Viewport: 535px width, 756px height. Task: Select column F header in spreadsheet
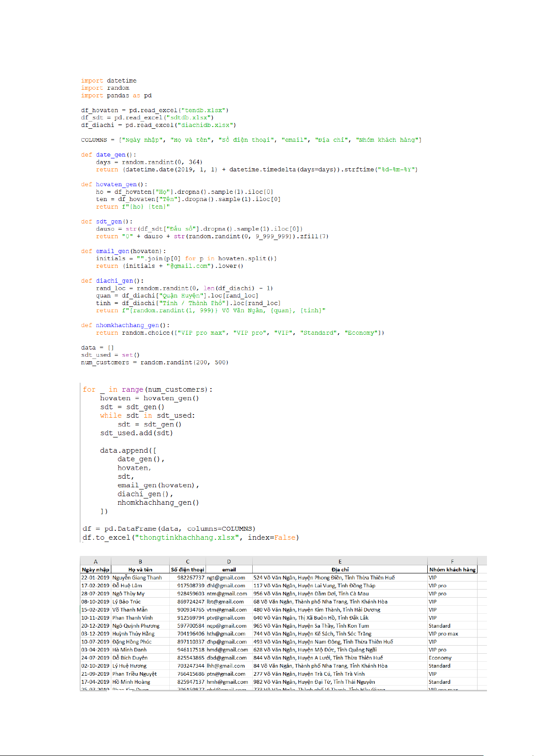[x=452, y=561]
